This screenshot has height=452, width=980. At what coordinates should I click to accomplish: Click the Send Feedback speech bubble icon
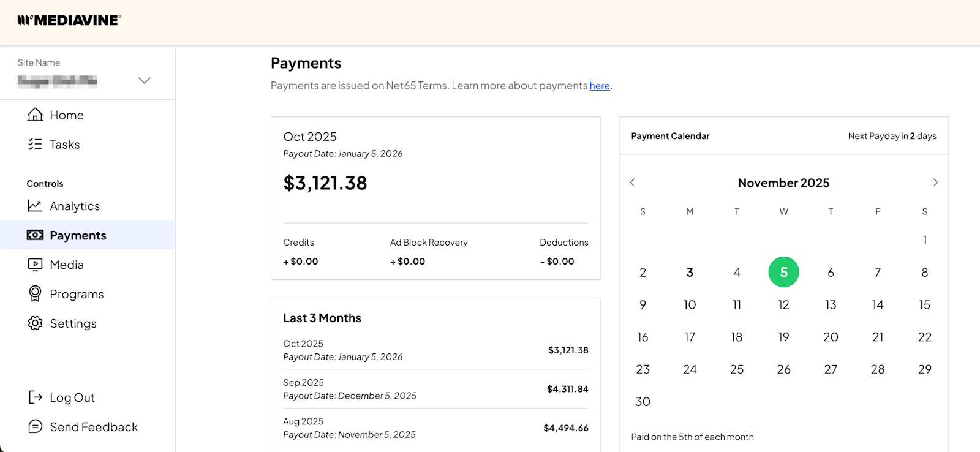point(35,427)
